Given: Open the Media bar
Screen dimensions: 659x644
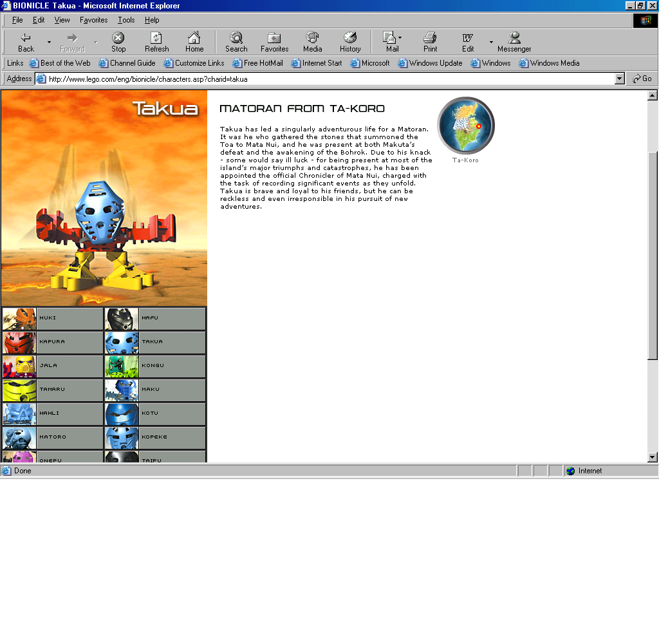Looking at the screenshot, I should [x=312, y=42].
